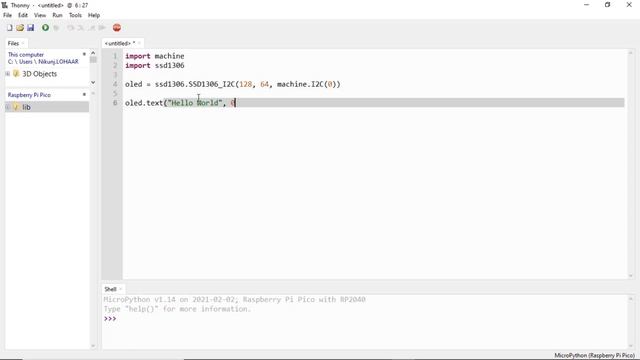The width and height of the screenshot is (640, 360).
Task: Stop the backend with red Stop icon
Action: [x=117, y=28]
